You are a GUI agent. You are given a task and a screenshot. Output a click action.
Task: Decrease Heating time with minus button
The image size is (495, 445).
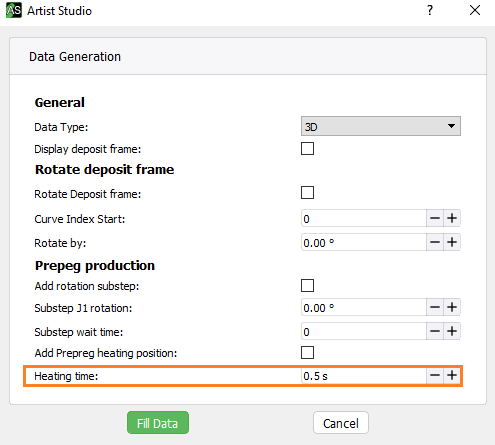tap(435, 375)
